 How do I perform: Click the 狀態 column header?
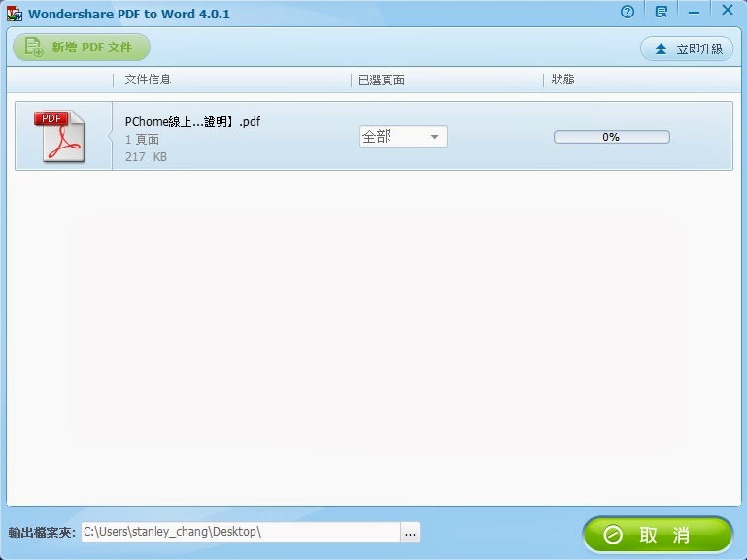[x=562, y=80]
